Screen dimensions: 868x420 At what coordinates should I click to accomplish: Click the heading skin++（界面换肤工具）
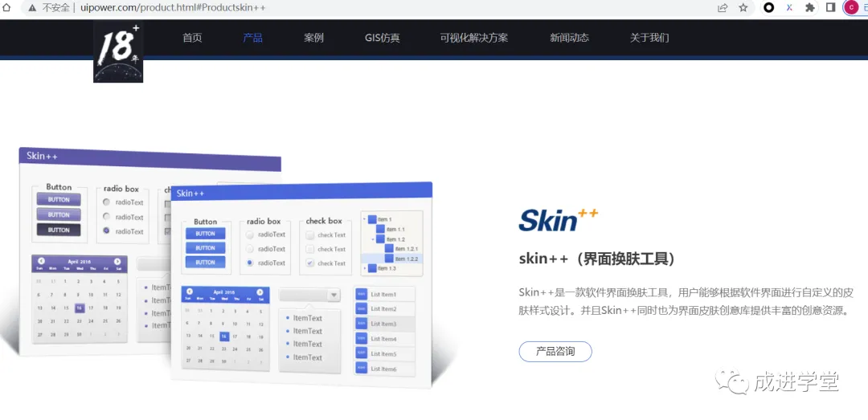click(597, 259)
